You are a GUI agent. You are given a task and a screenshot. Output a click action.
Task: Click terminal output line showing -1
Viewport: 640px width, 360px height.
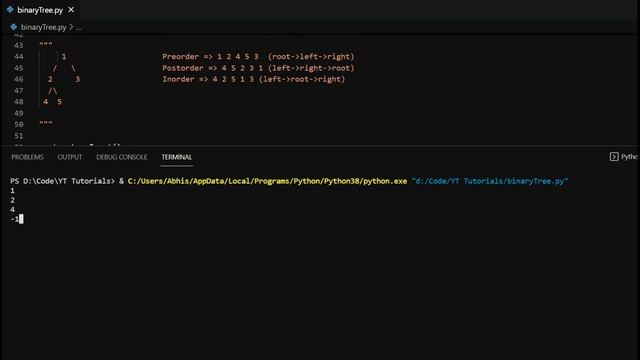pyautogui.click(x=15, y=219)
